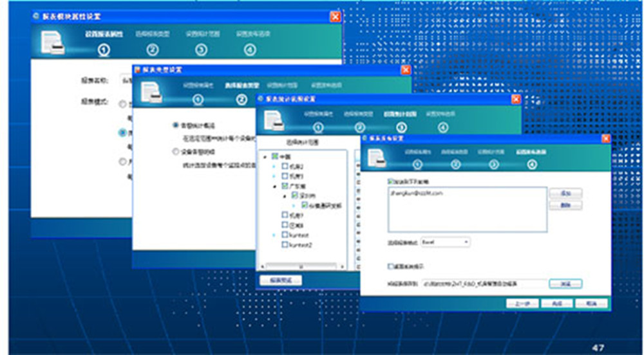Viewport: 644px width, 355px height.
Task: Click the browse button beside the save path
Action: tap(565, 283)
